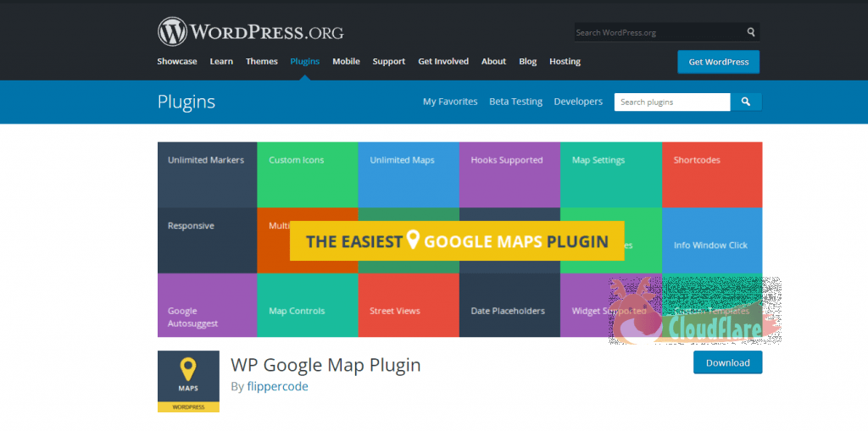Click the Map Controls tile text
The width and height of the screenshot is (868, 431).
click(297, 311)
